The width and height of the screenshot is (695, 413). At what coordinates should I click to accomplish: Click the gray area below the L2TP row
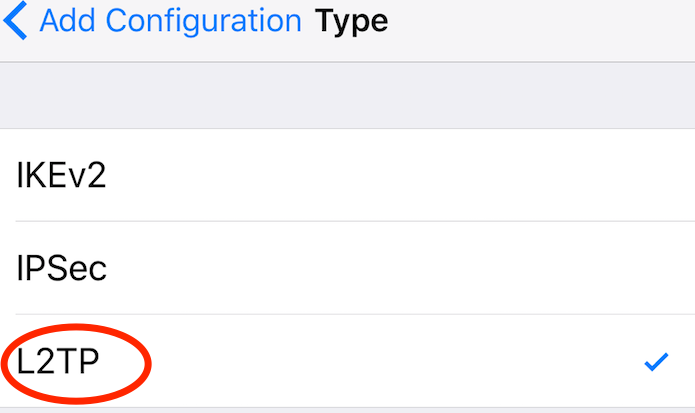coord(347,410)
